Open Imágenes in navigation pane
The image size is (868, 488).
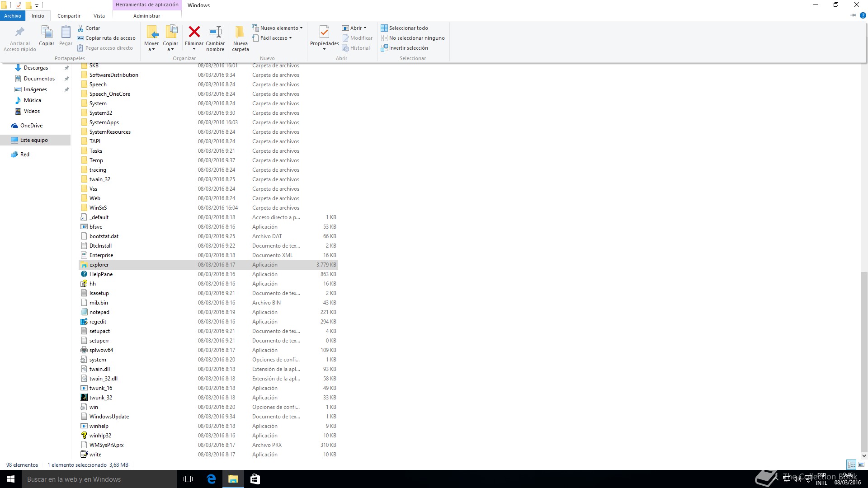[35, 89]
